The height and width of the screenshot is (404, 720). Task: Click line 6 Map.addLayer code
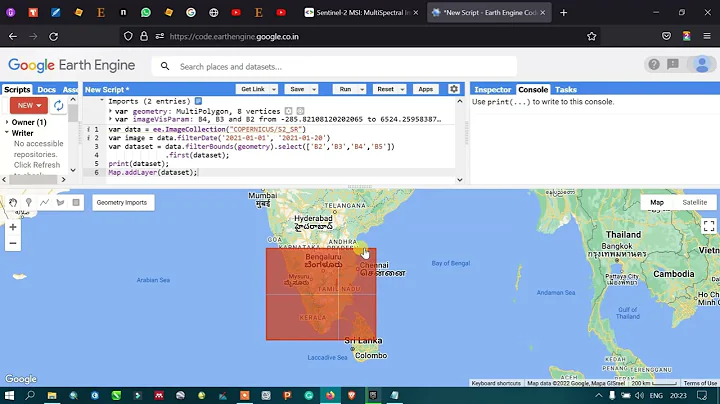[152, 173]
